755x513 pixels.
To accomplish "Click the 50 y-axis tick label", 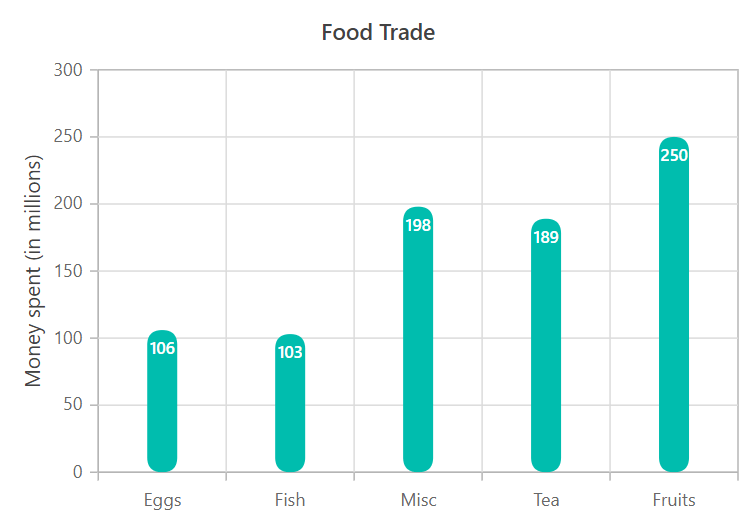I will tap(74, 405).
